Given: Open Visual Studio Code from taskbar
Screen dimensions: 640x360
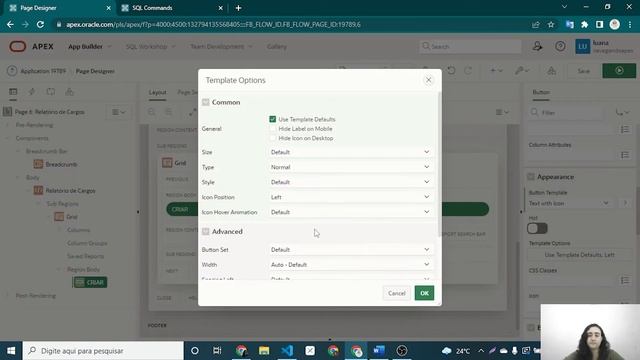Looking at the screenshot, I should click(287, 351).
